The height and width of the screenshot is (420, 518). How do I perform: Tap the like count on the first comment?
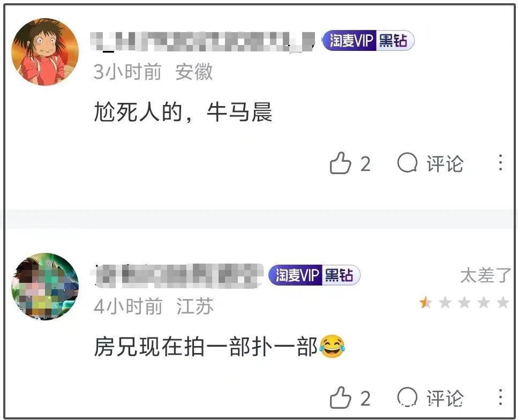tap(365, 164)
